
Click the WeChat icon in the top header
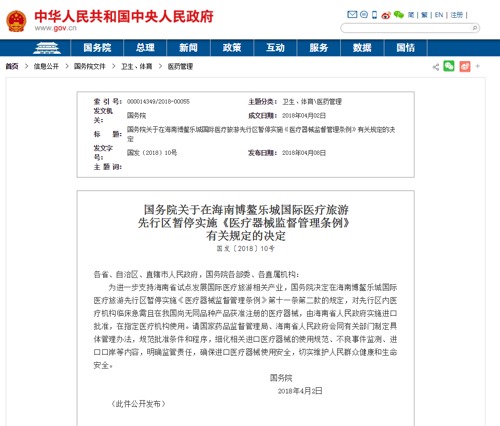[x=398, y=15]
